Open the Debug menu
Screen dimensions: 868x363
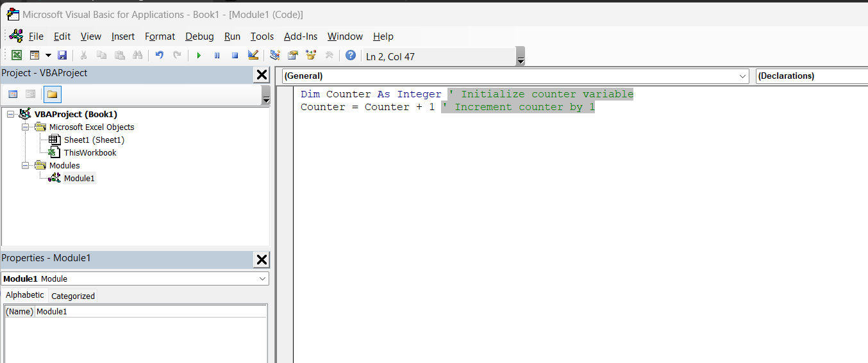199,36
